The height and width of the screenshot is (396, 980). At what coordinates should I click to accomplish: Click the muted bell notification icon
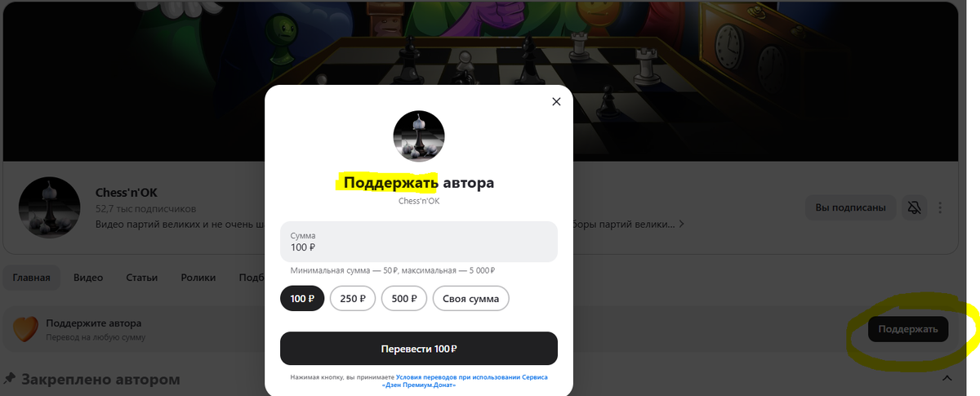click(915, 207)
